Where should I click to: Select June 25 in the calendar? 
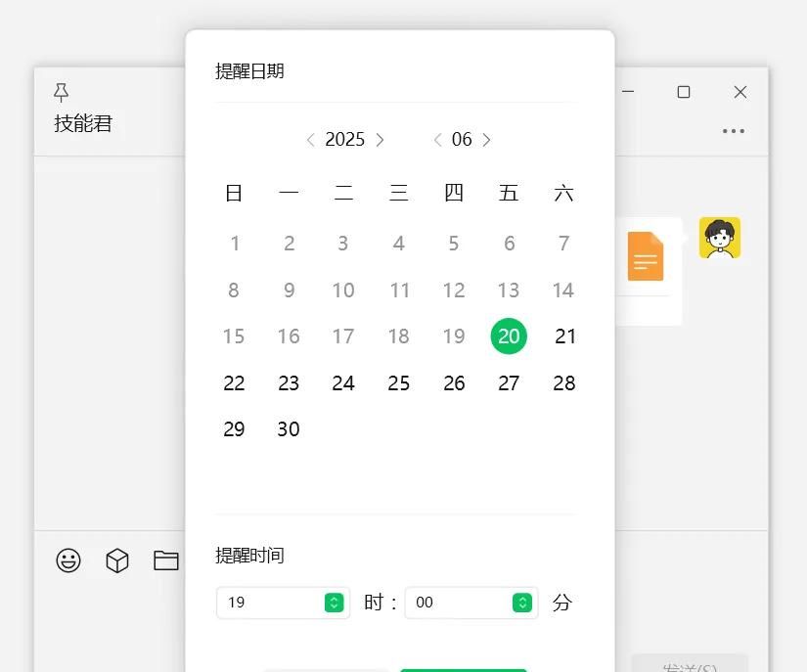coord(398,383)
